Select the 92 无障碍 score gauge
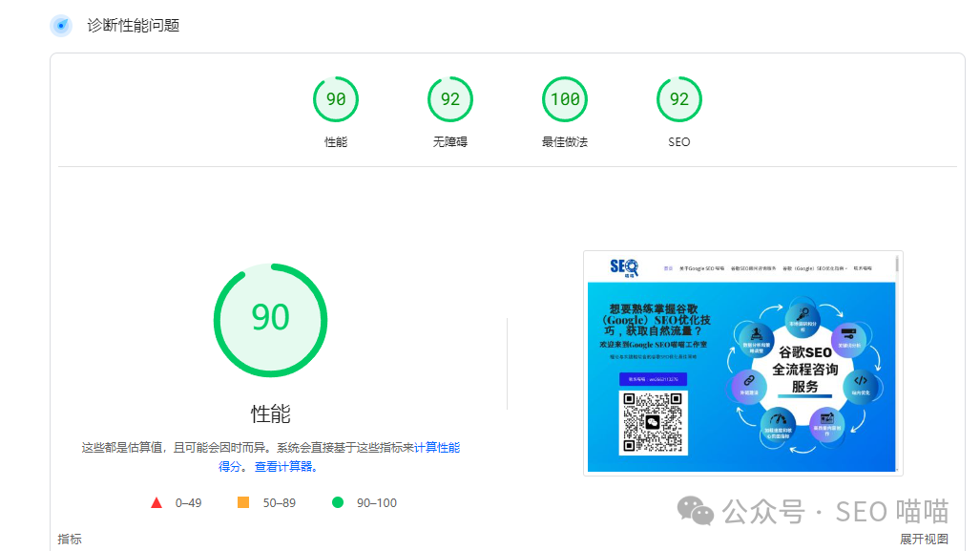 coord(450,98)
